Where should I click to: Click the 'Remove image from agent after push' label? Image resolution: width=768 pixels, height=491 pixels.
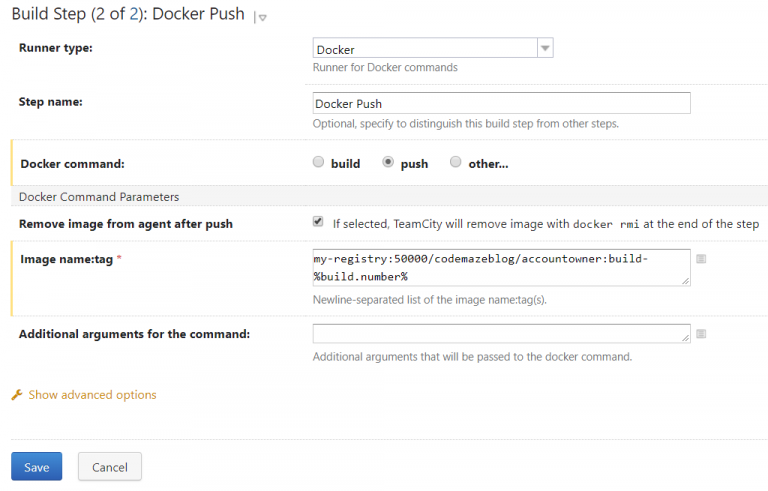[126, 224]
